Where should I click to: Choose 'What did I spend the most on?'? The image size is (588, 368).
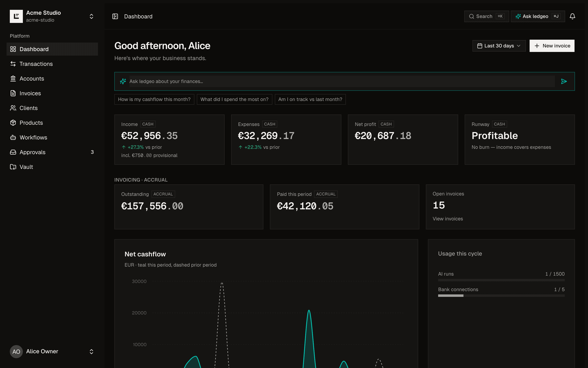(234, 99)
